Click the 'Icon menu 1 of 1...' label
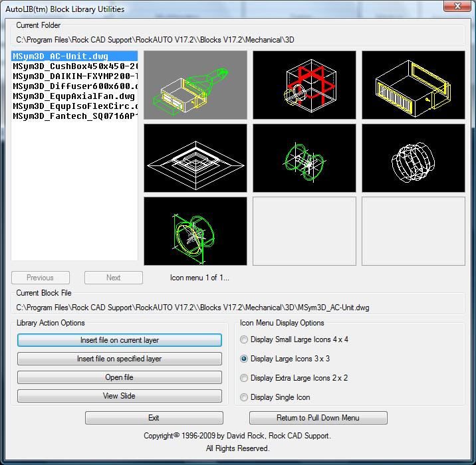476x465 pixels. (199, 278)
